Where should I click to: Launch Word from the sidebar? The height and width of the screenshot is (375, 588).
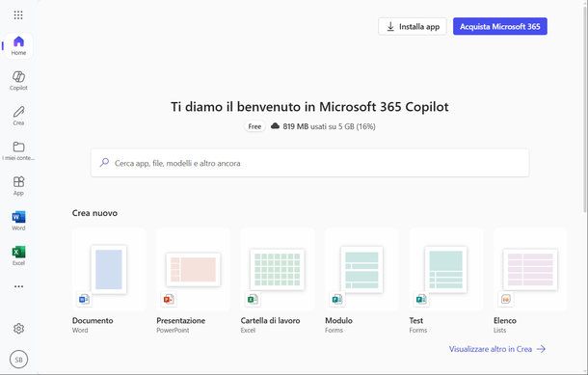[x=18, y=221]
